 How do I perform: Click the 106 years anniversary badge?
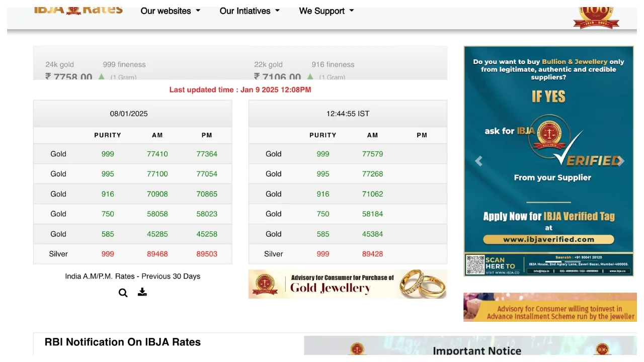point(596,17)
